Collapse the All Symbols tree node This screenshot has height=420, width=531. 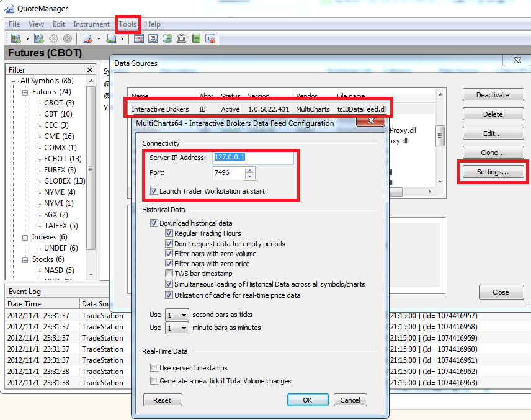pyautogui.click(x=14, y=81)
